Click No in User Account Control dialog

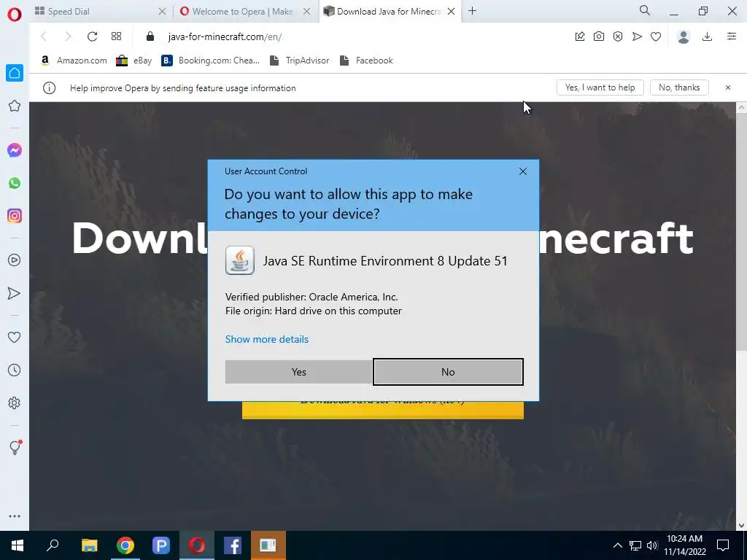pos(448,372)
